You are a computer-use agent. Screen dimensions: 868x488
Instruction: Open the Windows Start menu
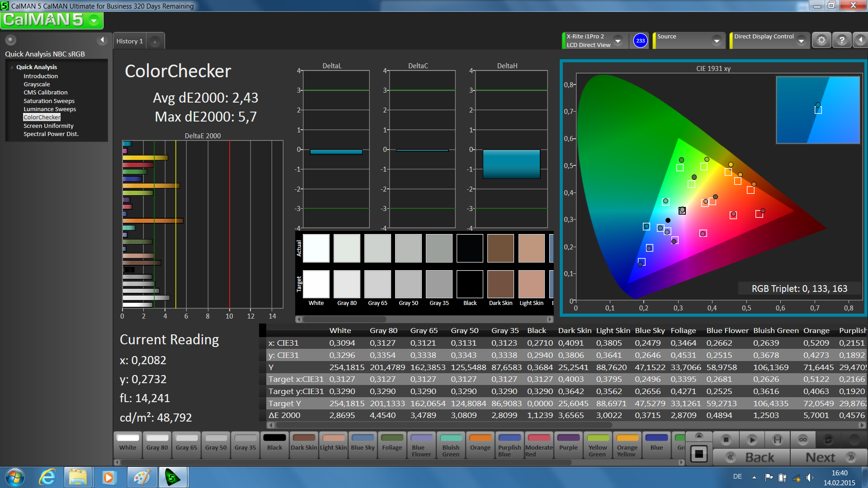point(15,477)
